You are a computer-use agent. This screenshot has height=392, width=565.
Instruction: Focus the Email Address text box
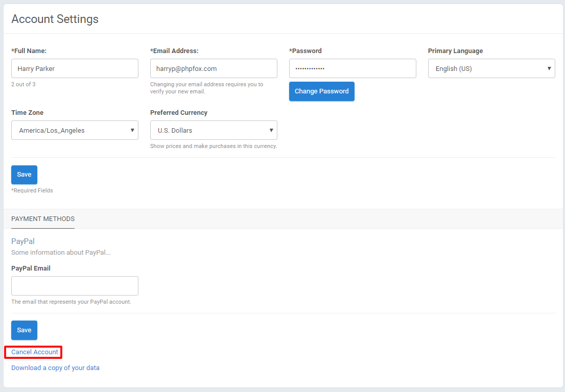(x=214, y=68)
